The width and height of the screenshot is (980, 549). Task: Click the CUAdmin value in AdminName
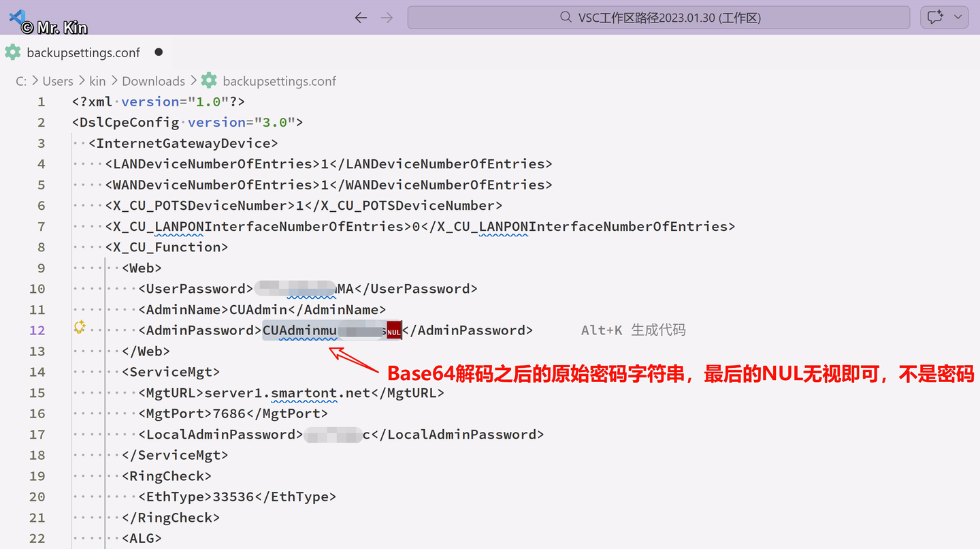point(259,310)
